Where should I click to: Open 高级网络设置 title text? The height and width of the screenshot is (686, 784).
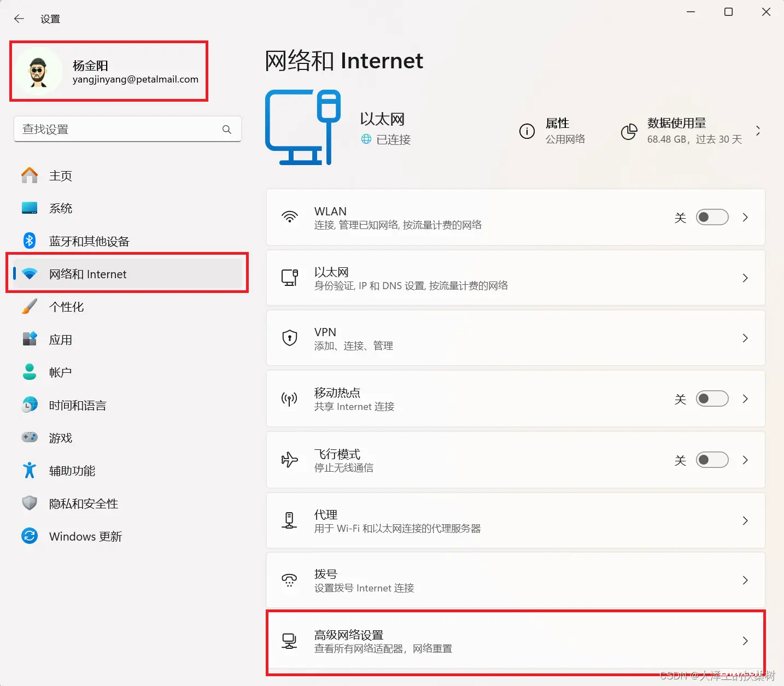(349, 635)
